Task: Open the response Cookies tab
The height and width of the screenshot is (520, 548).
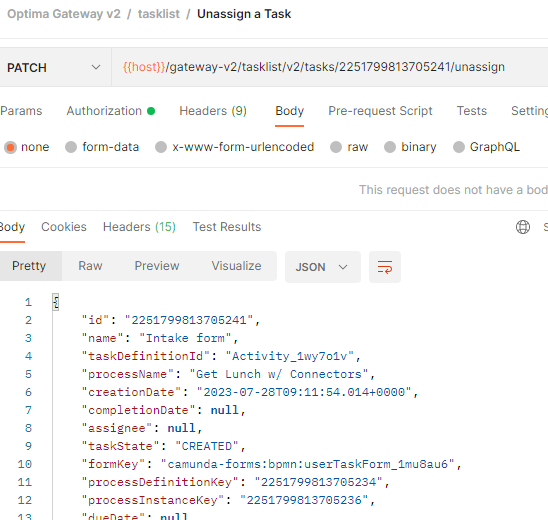Action: point(64,227)
